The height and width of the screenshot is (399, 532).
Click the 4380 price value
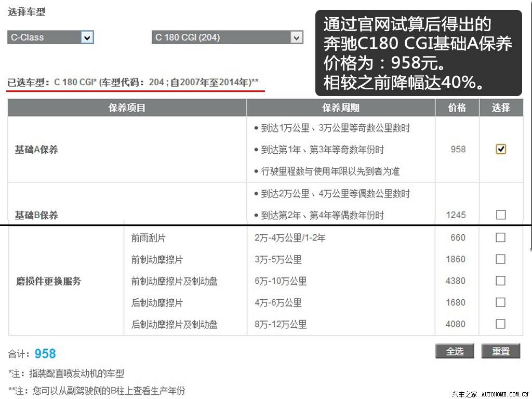click(455, 281)
